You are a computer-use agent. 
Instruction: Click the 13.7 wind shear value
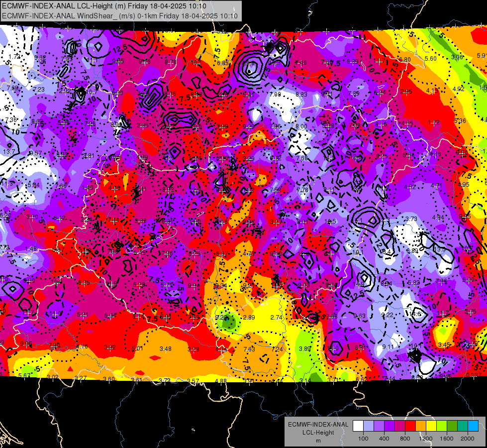[9, 152]
